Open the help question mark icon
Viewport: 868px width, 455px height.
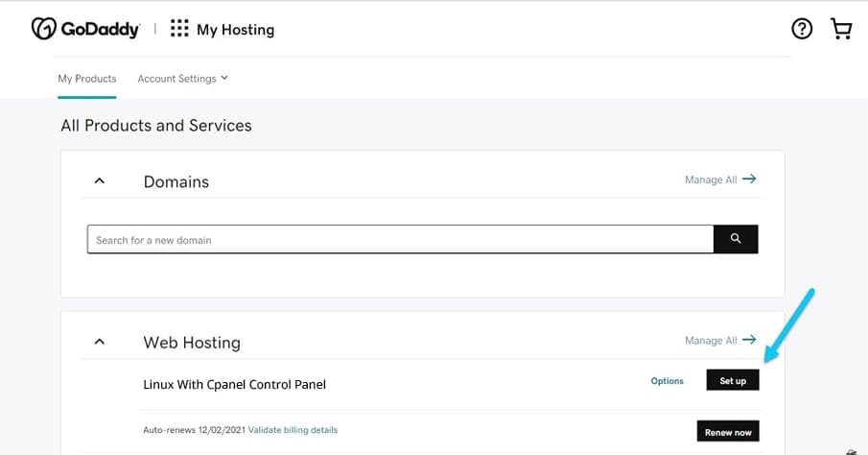(x=802, y=29)
